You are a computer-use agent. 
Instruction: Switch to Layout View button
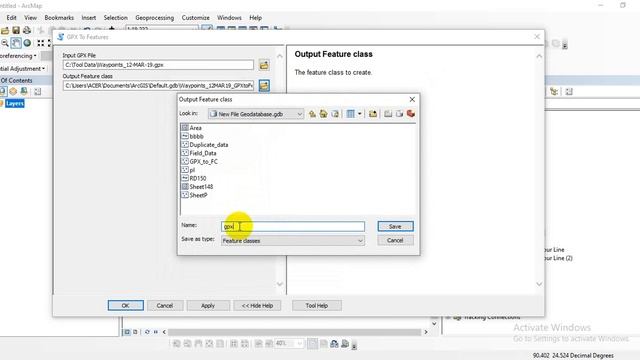(136, 332)
